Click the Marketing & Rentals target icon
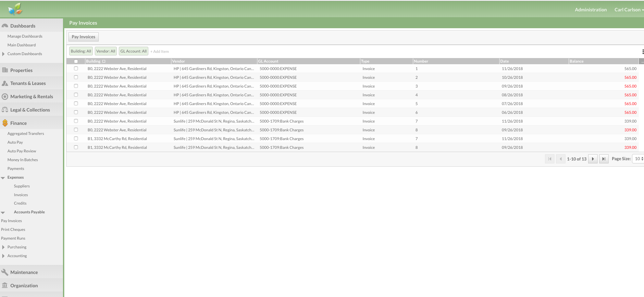 tap(5, 97)
